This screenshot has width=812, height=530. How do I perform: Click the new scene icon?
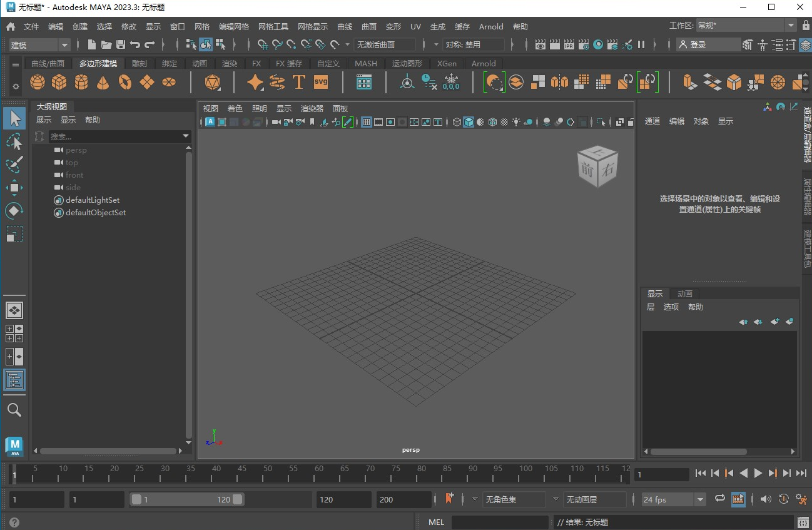(x=92, y=44)
